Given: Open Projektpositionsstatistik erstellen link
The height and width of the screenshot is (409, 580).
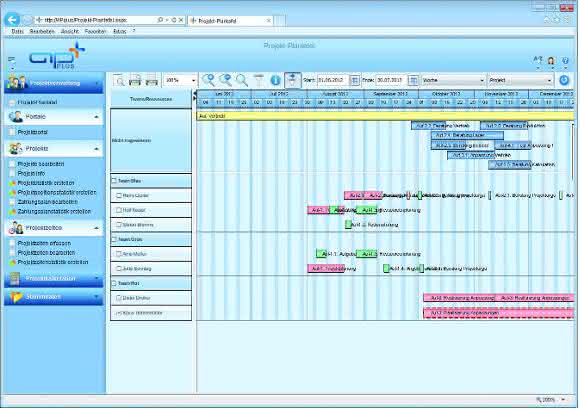Looking at the screenshot, I should [x=57, y=193].
